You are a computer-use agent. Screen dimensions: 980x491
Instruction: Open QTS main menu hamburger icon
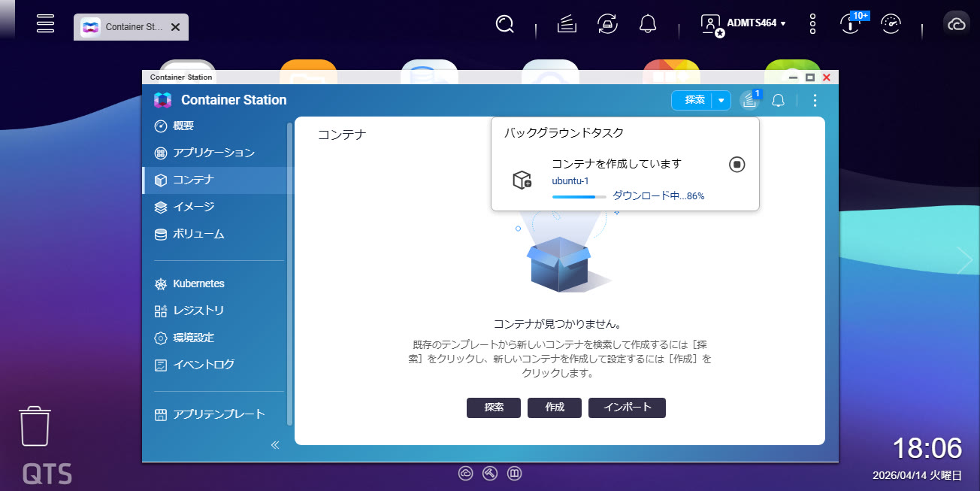click(x=46, y=23)
